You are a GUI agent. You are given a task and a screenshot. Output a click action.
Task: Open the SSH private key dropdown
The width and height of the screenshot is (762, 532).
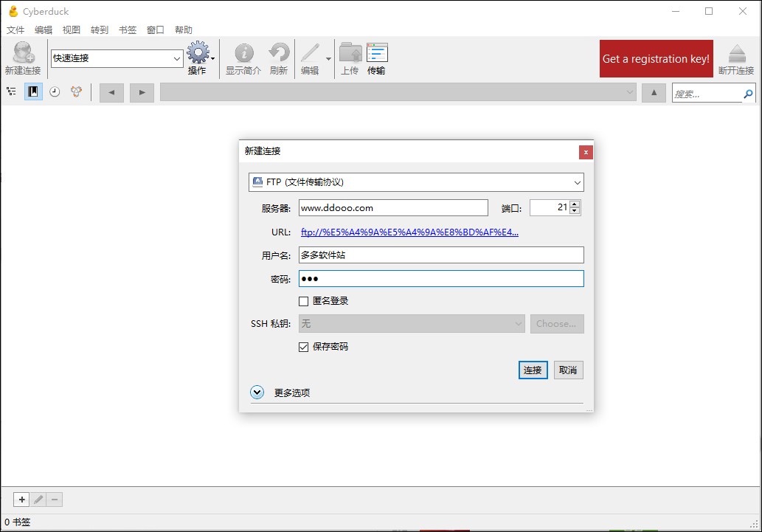click(412, 324)
